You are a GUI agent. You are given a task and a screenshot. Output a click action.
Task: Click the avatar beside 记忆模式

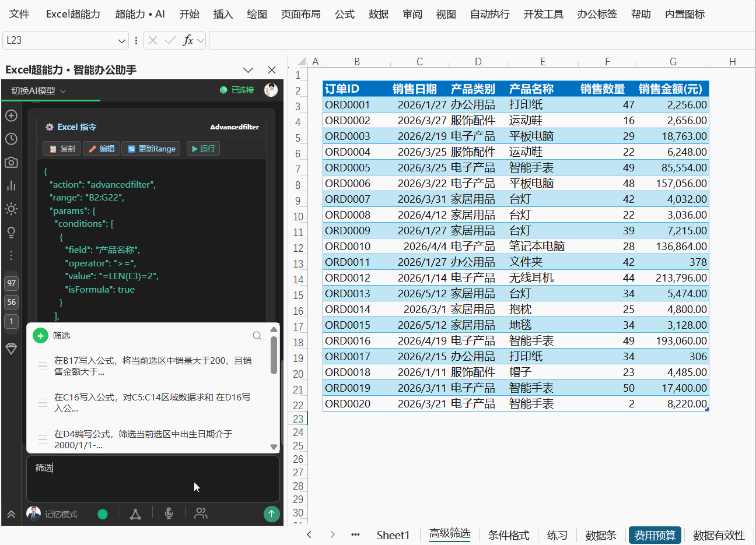pos(33,514)
